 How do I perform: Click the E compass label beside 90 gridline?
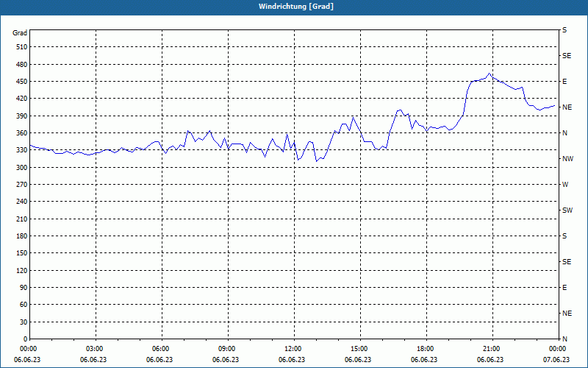click(564, 288)
